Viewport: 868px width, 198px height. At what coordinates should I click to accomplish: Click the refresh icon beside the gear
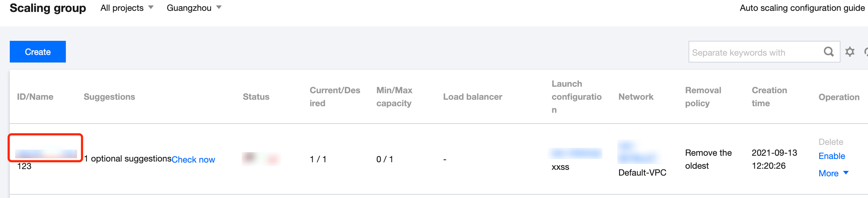click(x=866, y=52)
